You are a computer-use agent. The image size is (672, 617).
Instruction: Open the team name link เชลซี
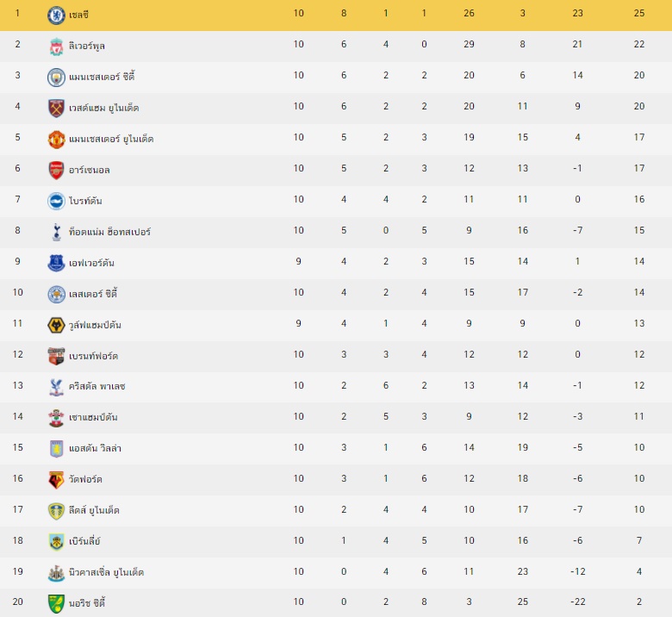(81, 15)
